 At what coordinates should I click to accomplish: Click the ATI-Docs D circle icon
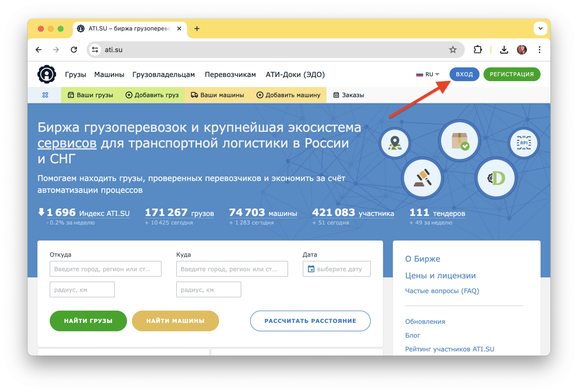pos(496,178)
